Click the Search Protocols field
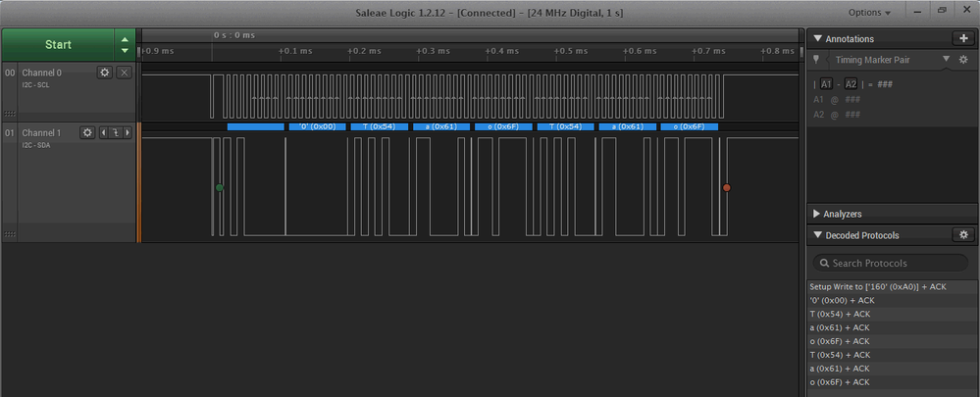 pos(890,263)
